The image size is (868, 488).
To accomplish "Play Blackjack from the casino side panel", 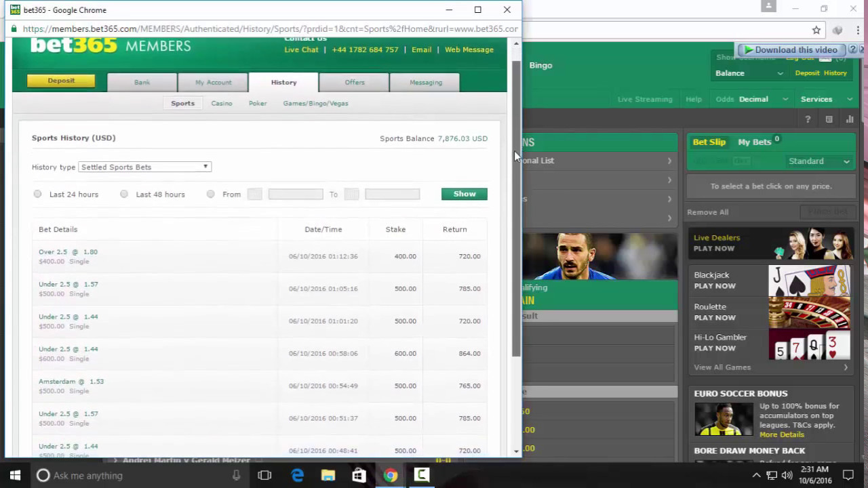I will tap(770, 280).
